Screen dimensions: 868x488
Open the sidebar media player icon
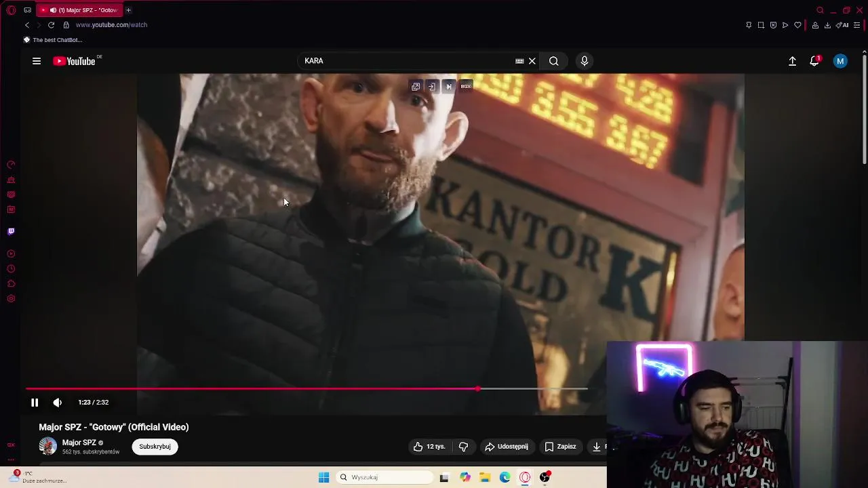tap(11, 254)
